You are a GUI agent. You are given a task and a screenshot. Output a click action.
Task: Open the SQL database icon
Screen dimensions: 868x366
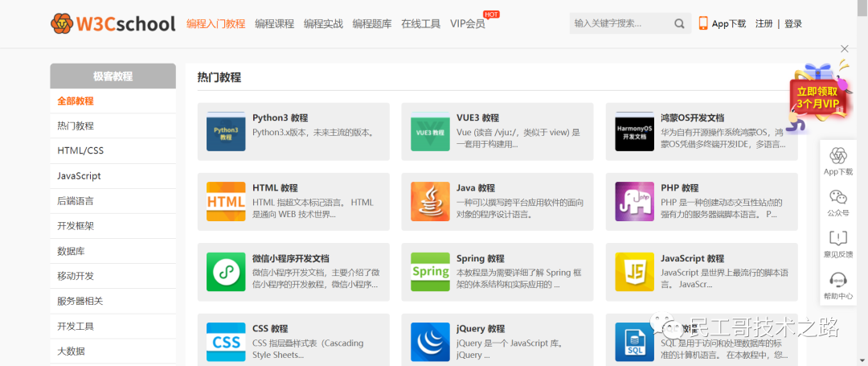point(634,342)
